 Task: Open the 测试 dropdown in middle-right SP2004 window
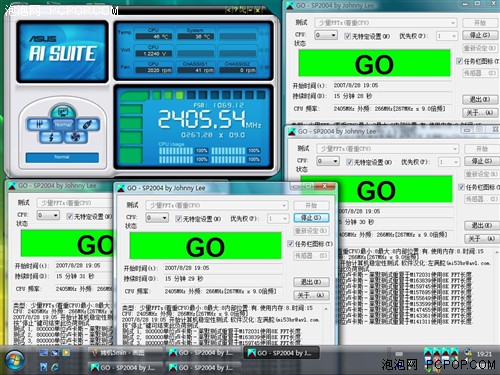pyautogui.click(x=388, y=149)
